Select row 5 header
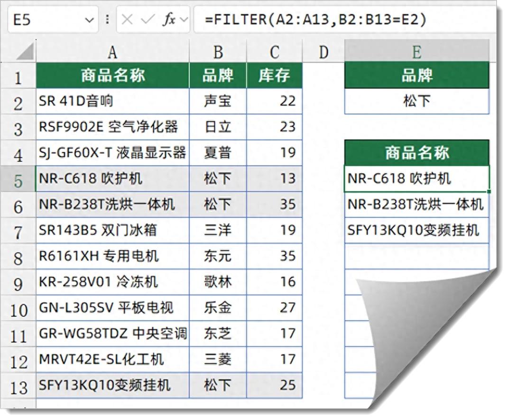The image size is (508, 420). click(18, 179)
